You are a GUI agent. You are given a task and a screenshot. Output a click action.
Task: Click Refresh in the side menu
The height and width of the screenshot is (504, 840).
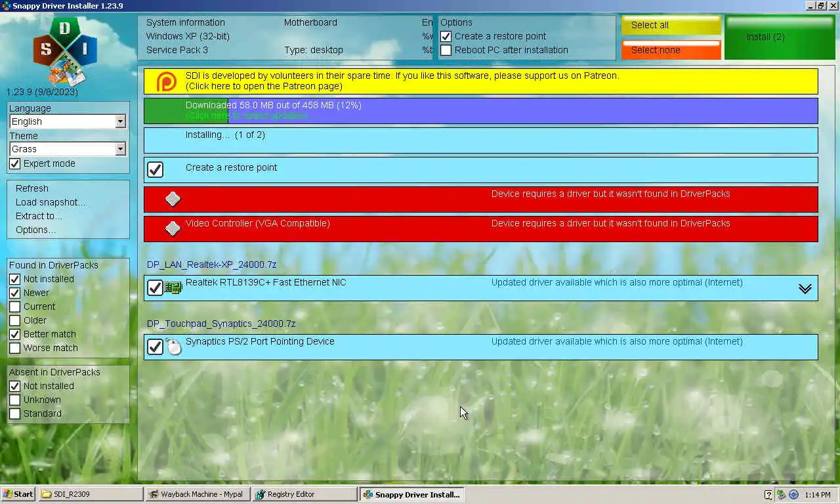[x=32, y=188]
